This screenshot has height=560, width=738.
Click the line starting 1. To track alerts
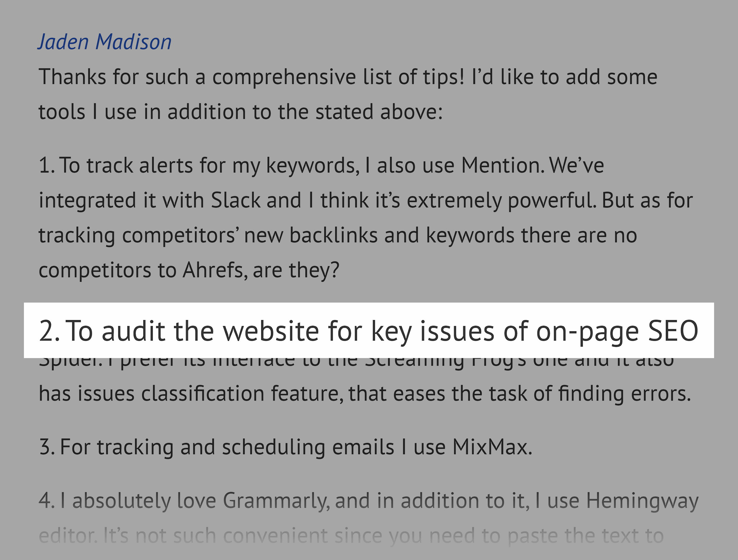pos(321,166)
